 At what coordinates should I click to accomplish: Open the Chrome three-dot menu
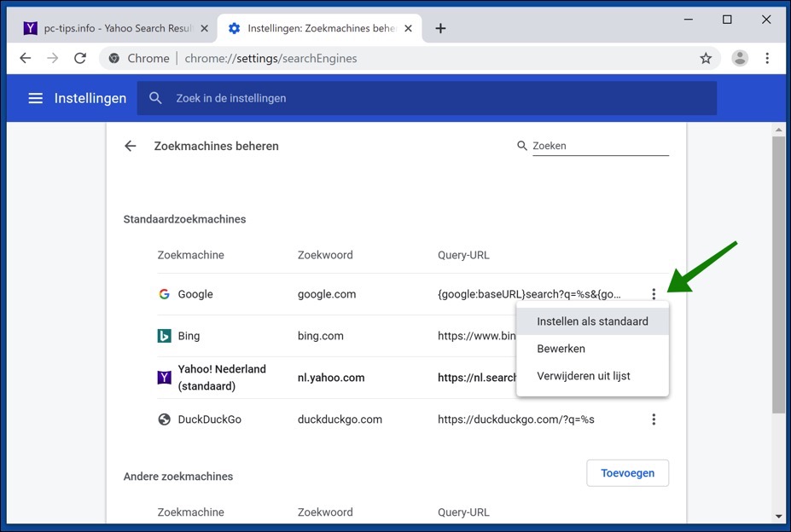point(767,59)
